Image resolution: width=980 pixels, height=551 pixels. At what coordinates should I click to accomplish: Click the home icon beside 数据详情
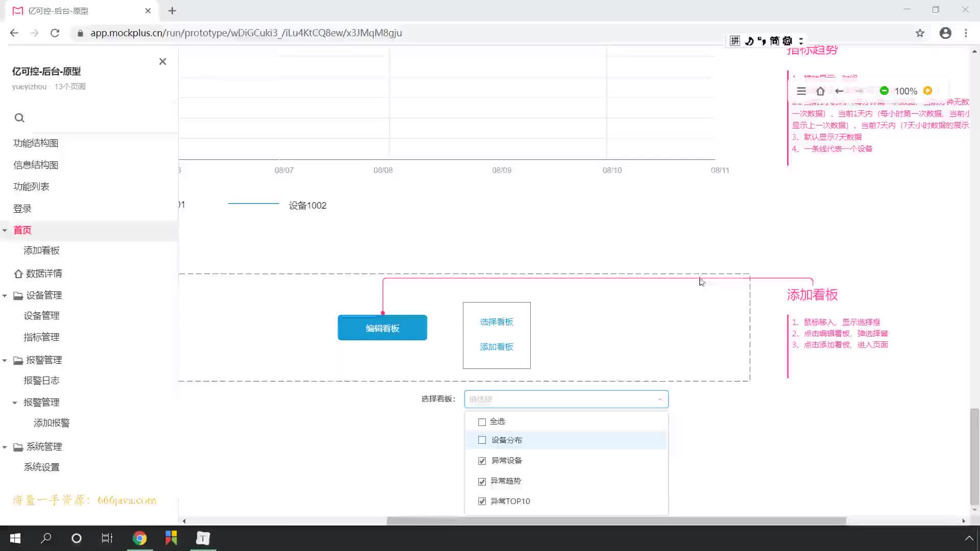pos(18,274)
